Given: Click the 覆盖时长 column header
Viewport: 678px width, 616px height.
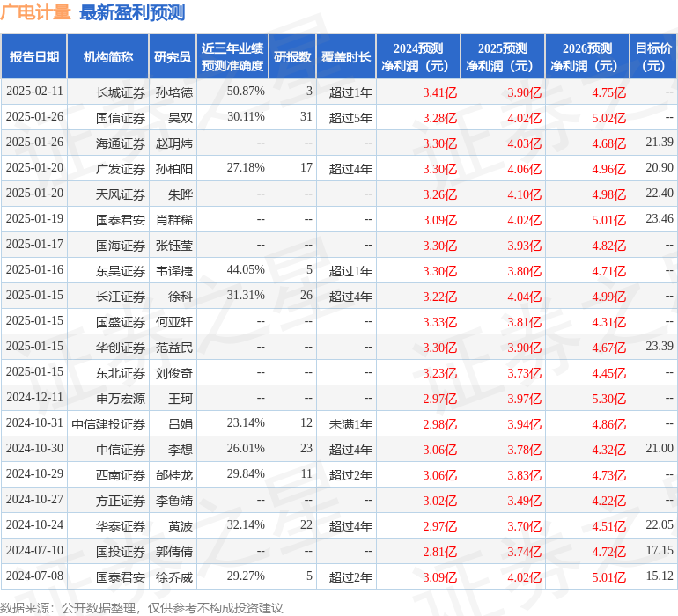Looking at the screenshot, I should tap(346, 56).
